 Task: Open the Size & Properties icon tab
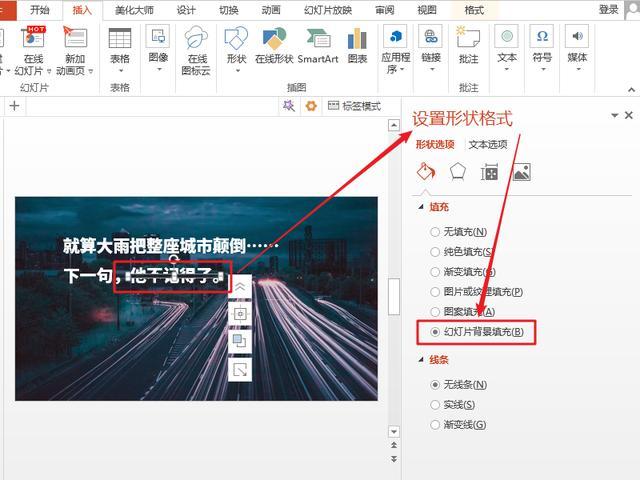click(x=489, y=172)
